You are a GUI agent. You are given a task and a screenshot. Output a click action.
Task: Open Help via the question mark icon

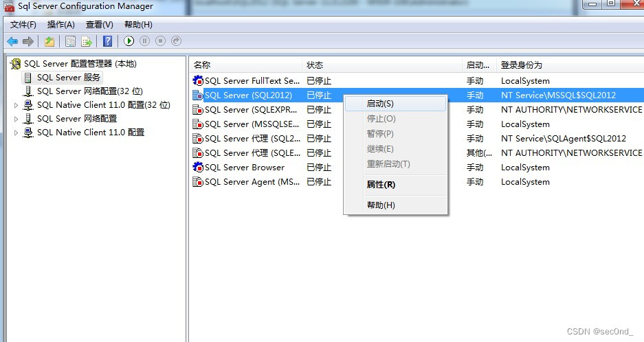click(108, 41)
